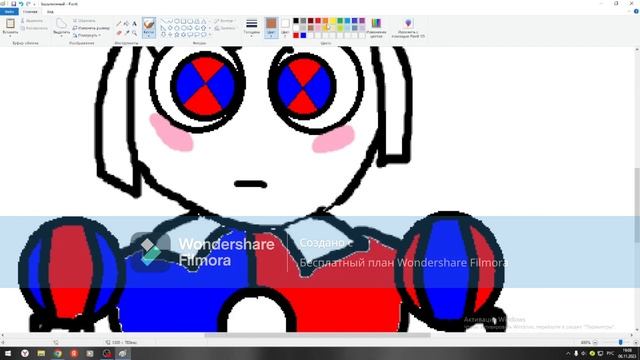Click the Brushes tool icon
The height and width of the screenshot is (360, 640).
coord(149,24)
